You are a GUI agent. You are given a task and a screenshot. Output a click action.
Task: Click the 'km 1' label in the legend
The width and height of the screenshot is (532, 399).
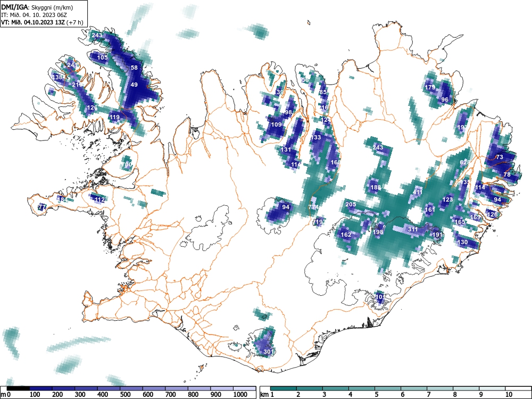(268, 394)
